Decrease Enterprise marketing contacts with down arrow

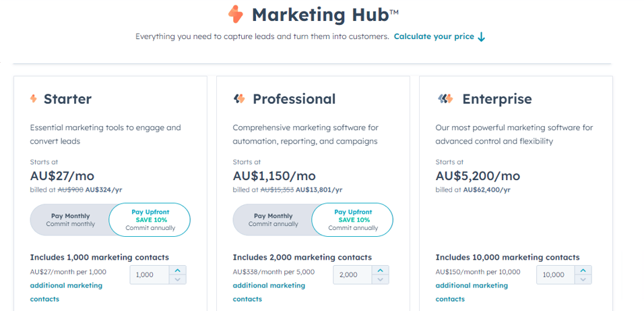583,279
